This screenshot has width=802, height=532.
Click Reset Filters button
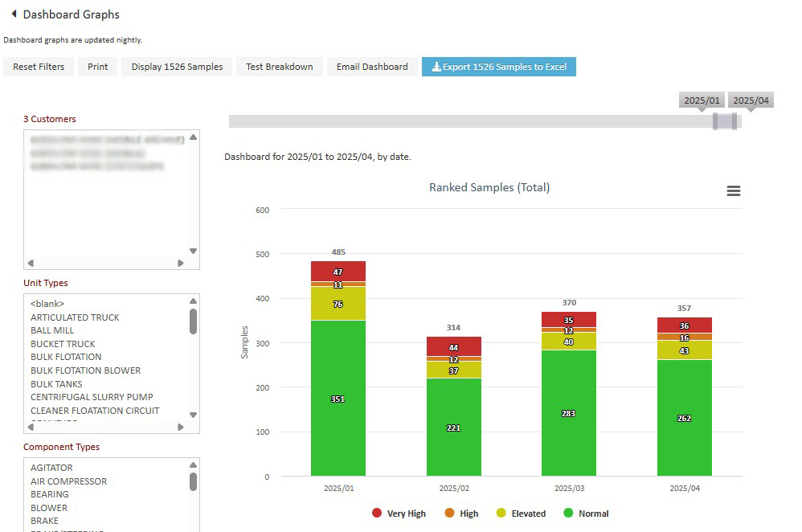[39, 67]
